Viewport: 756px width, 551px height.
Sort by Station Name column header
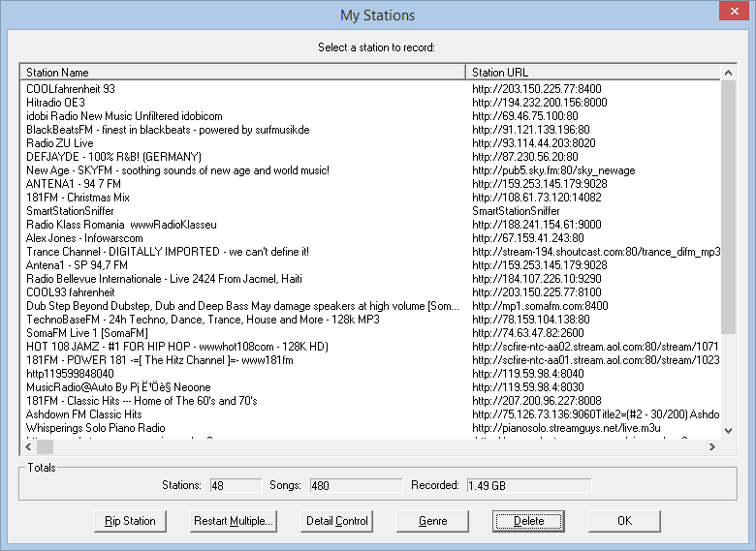(242, 73)
